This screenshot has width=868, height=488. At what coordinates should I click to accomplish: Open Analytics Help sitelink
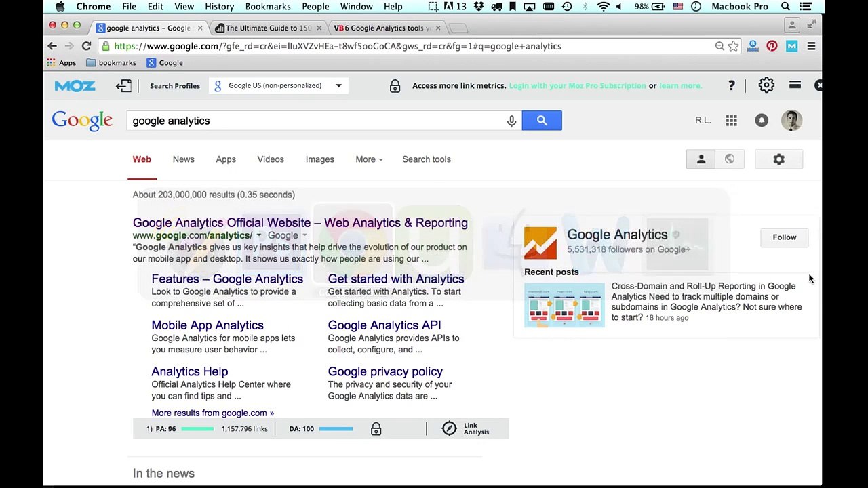190,371
